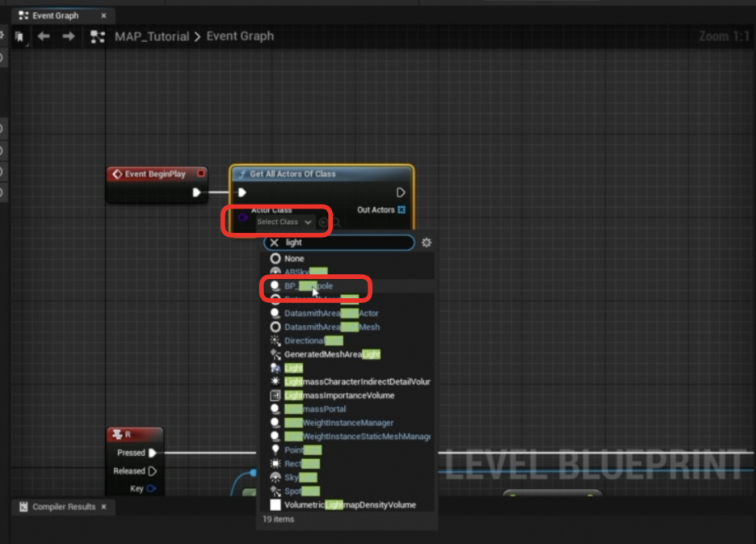Select the BP_Lightpole class entry
Viewport: 756px width, 544px height.
347,286
